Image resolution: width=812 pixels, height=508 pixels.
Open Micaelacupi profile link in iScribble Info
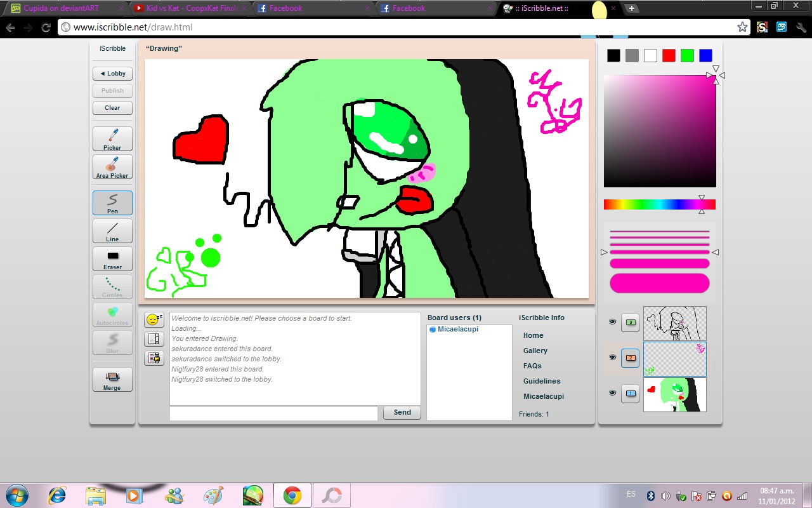[x=543, y=396]
